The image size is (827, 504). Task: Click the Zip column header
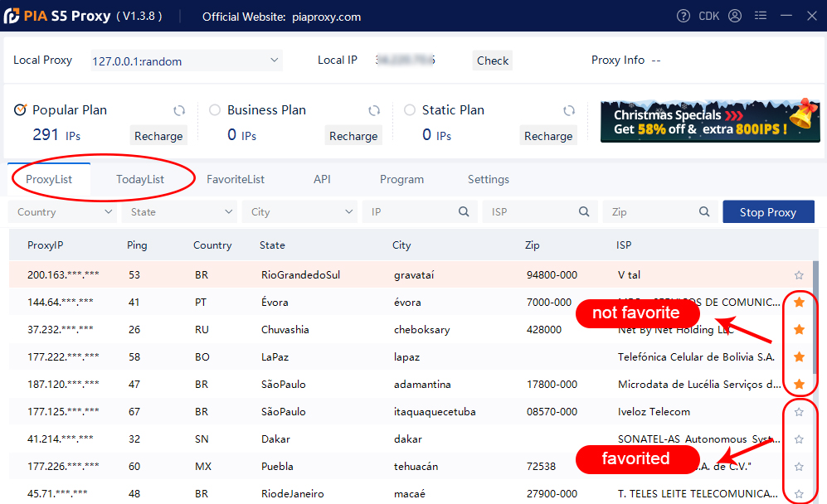(533, 245)
